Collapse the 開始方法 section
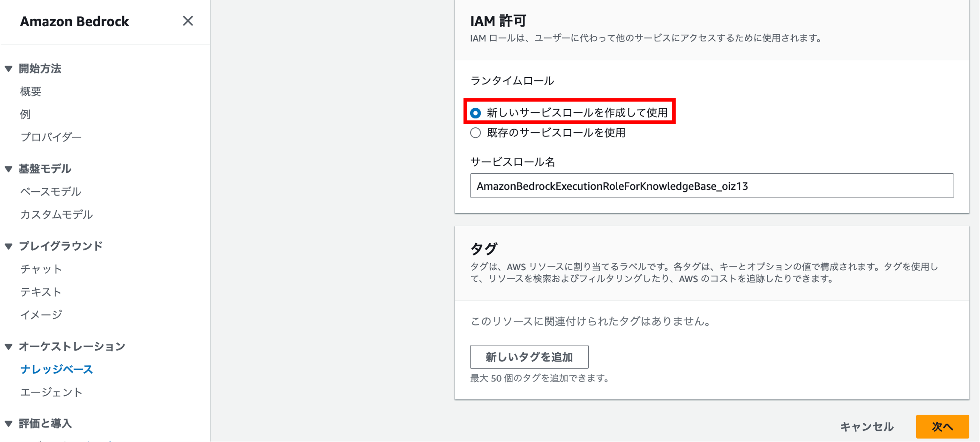 click(9, 69)
